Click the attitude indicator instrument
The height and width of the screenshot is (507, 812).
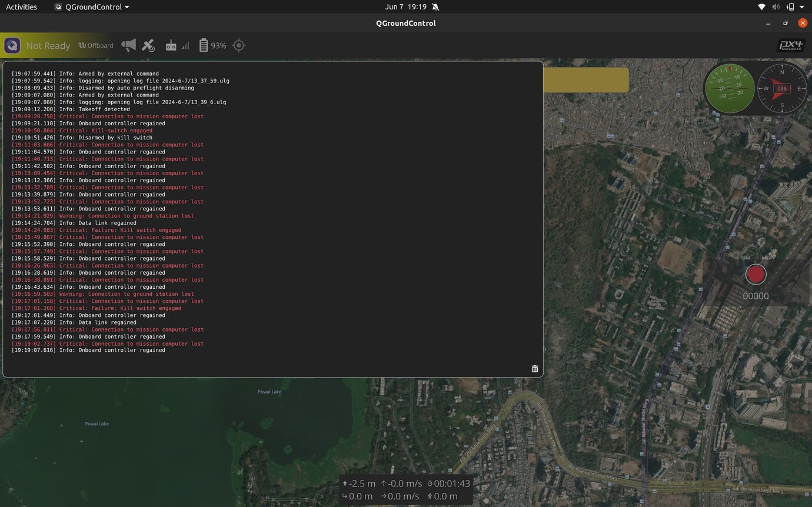pos(729,89)
